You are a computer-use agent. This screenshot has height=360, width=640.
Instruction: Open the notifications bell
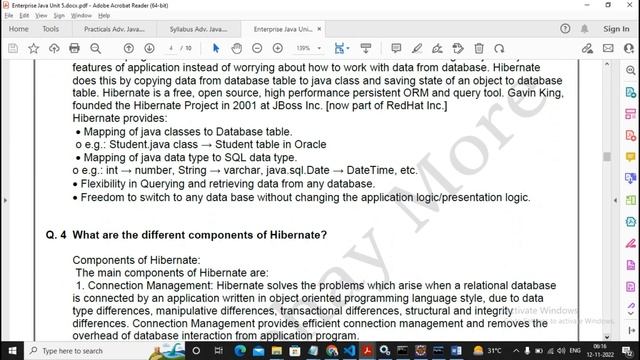(x=584, y=29)
